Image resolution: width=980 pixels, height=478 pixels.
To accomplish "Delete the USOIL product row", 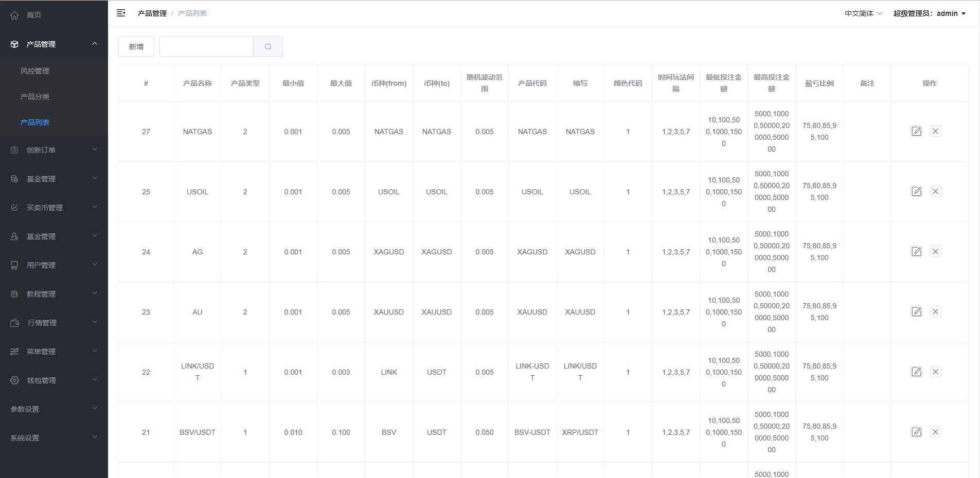I will [935, 191].
